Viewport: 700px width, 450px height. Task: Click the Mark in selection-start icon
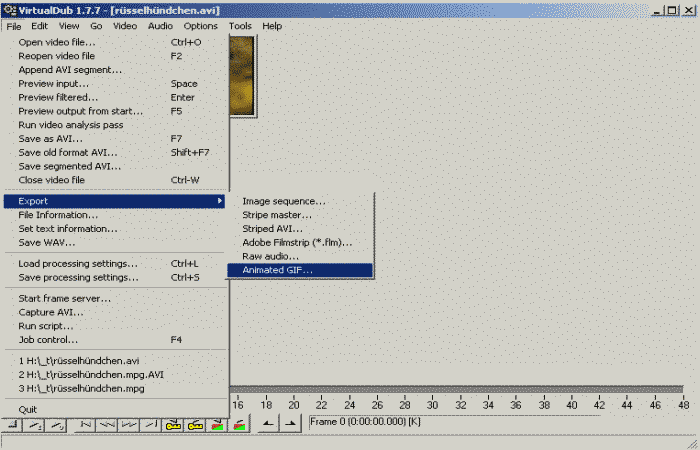266,424
